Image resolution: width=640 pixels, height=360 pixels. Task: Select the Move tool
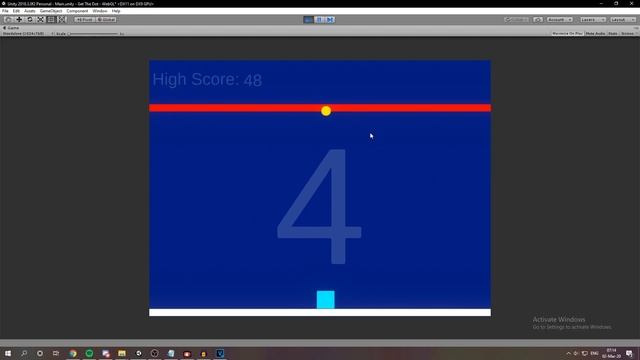[19, 20]
